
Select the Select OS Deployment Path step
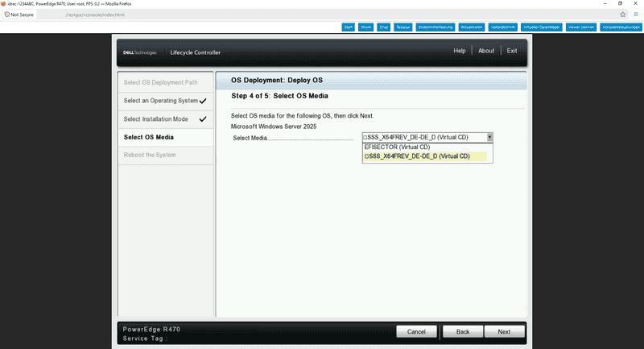(x=166, y=82)
